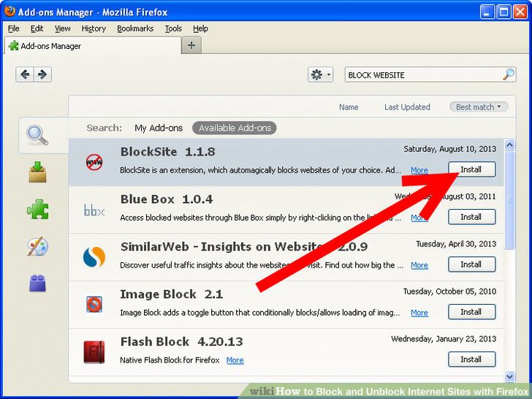Select the Blue Box 1.0.4 title
Viewport: 532px width, 399px height.
(167, 199)
